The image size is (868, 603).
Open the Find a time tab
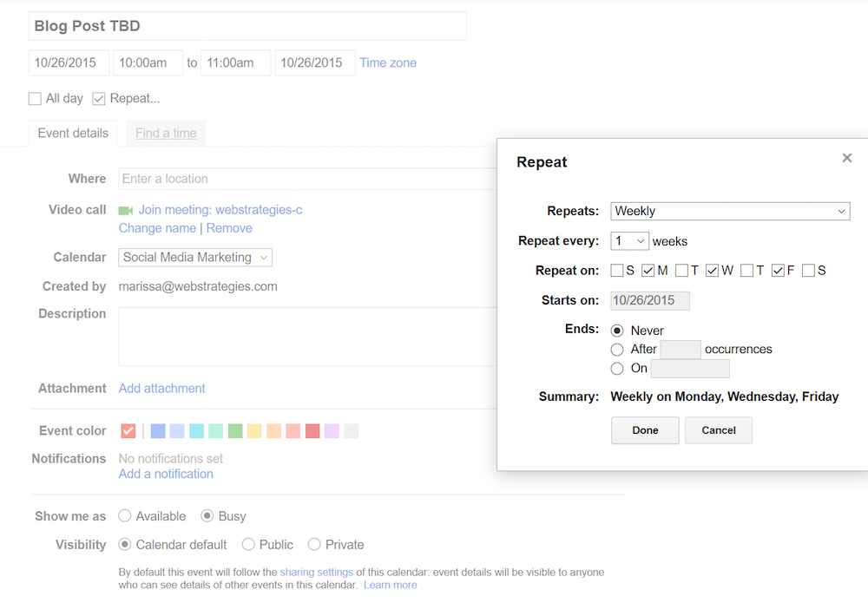click(x=166, y=134)
